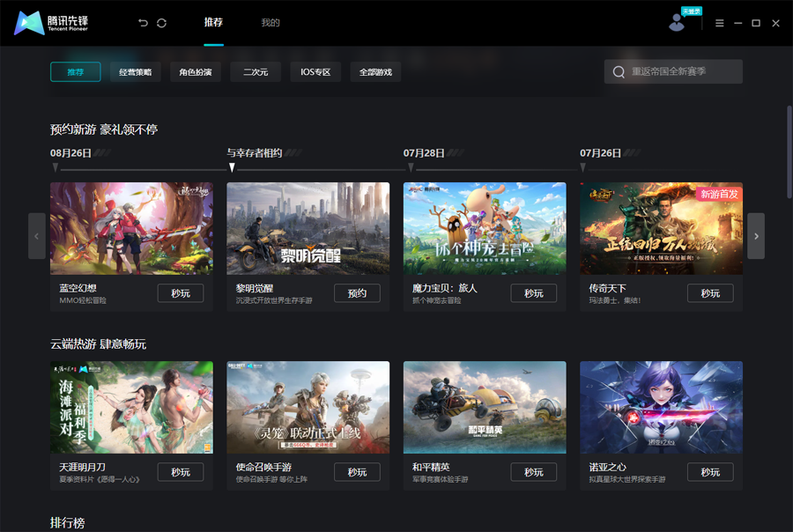
Task: Select the IOS专区 category filter
Action: (x=315, y=72)
